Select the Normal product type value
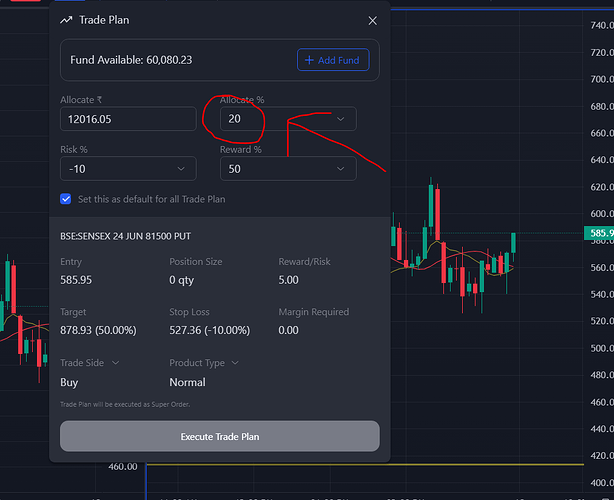The width and height of the screenshot is (614, 500). [187, 382]
